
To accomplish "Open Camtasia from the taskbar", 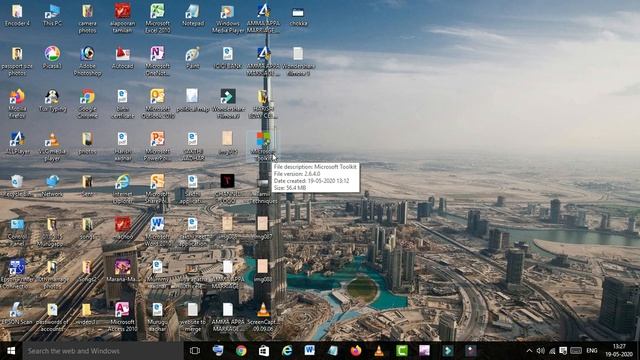I will point(402,351).
